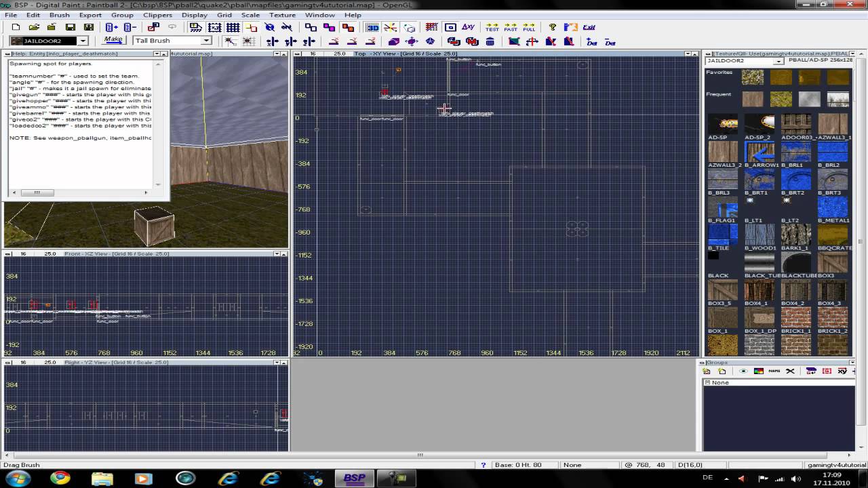Click the NAME icon in Groups toolbar
This screenshot has height=488, width=868.
[x=774, y=371]
